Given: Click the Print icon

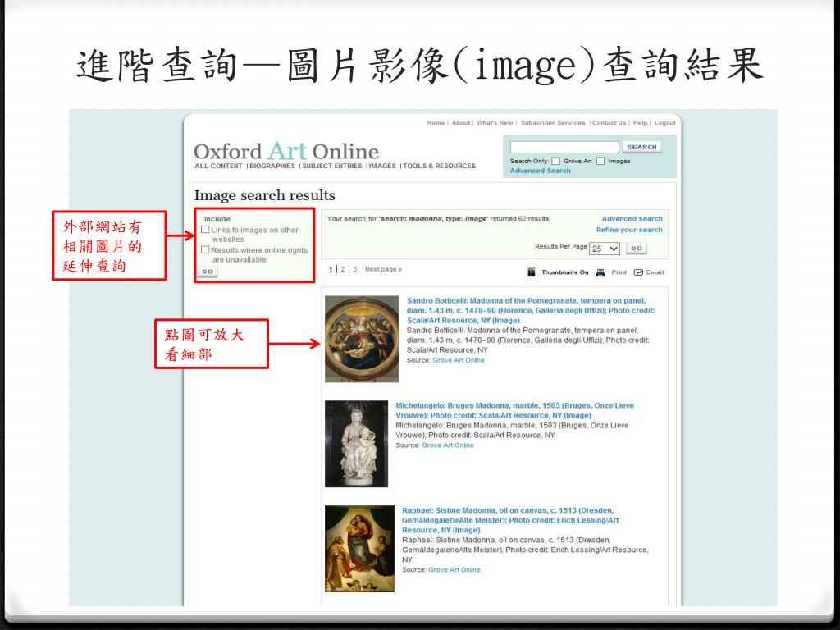Looking at the screenshot, I should (600, 272).
